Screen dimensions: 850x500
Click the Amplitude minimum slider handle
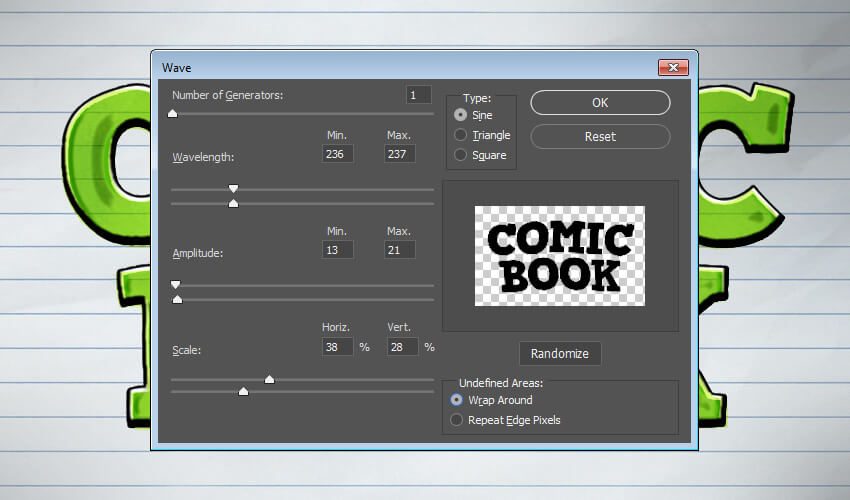(175, 285)
